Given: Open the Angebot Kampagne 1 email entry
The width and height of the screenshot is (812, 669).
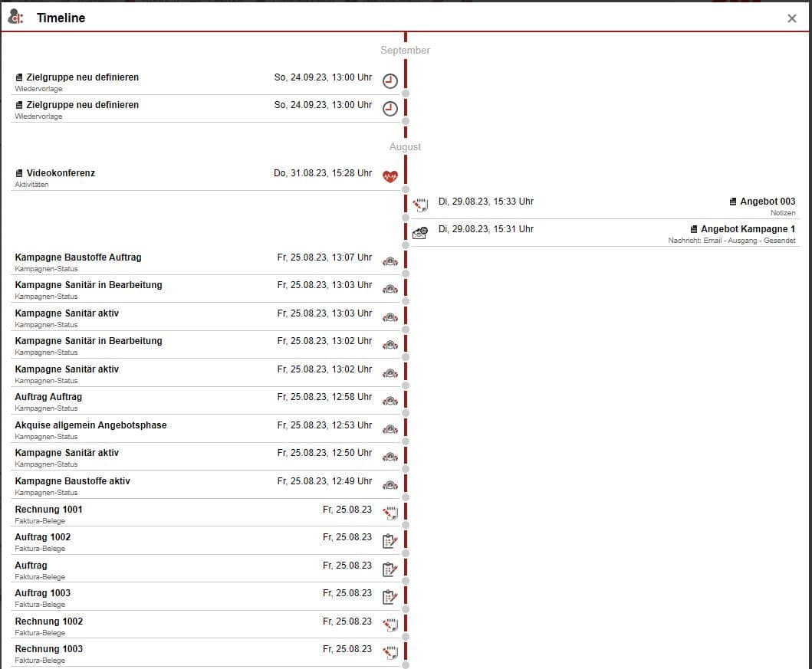Looking at the screenshot, I should coord(748,229).
